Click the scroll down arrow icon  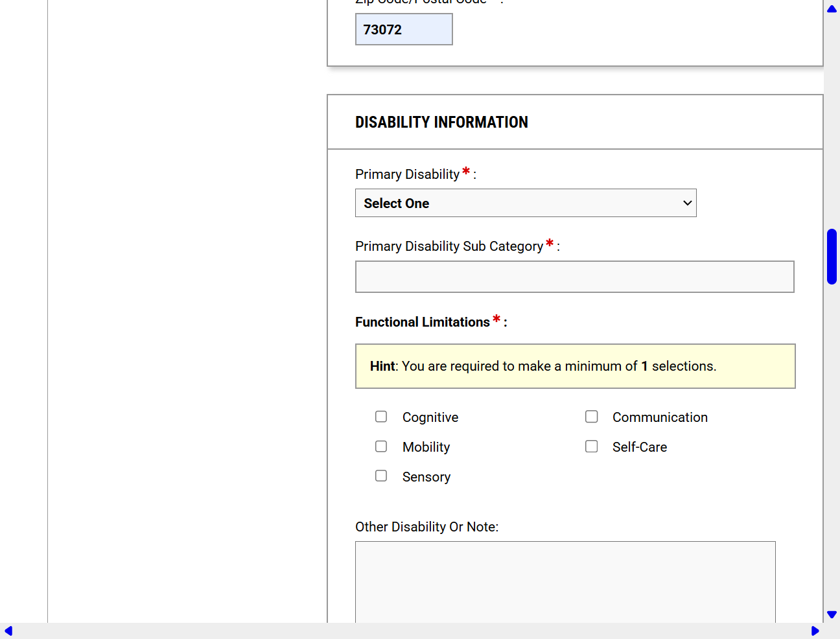832,614
